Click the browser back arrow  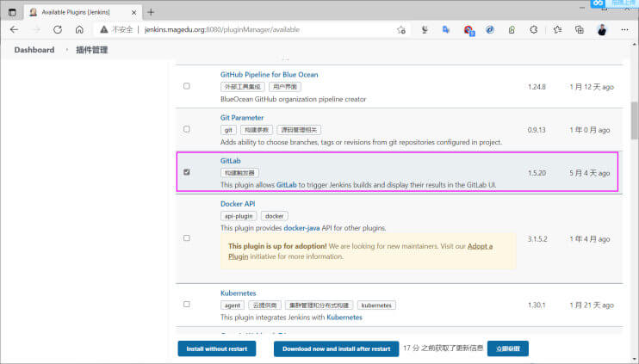click(x=15, y=29)
